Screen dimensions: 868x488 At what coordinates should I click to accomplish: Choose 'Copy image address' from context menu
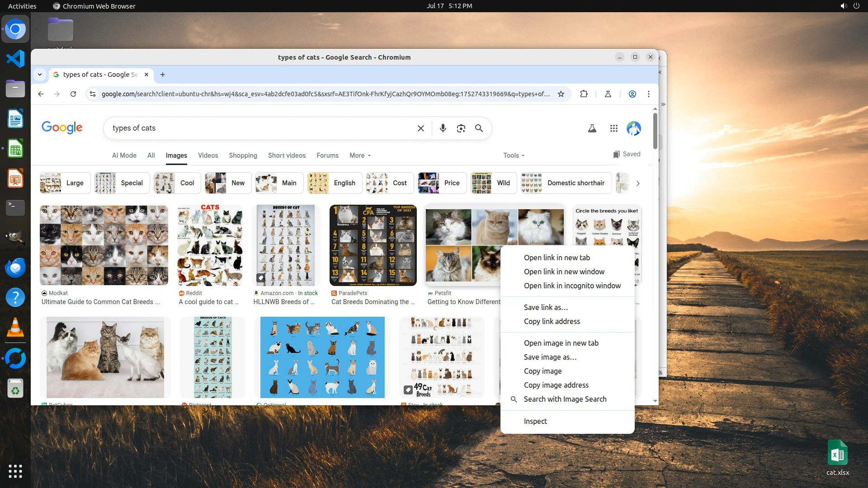click(556, 385)
